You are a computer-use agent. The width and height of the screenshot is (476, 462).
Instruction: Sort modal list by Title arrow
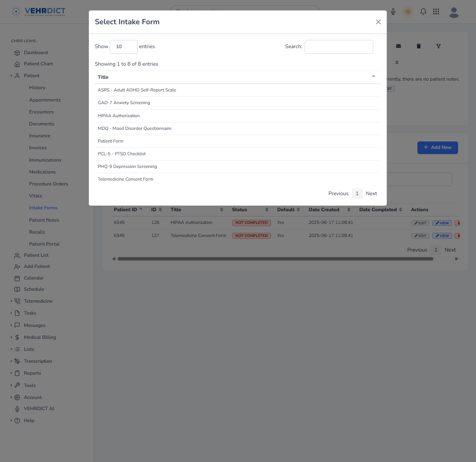373,77
